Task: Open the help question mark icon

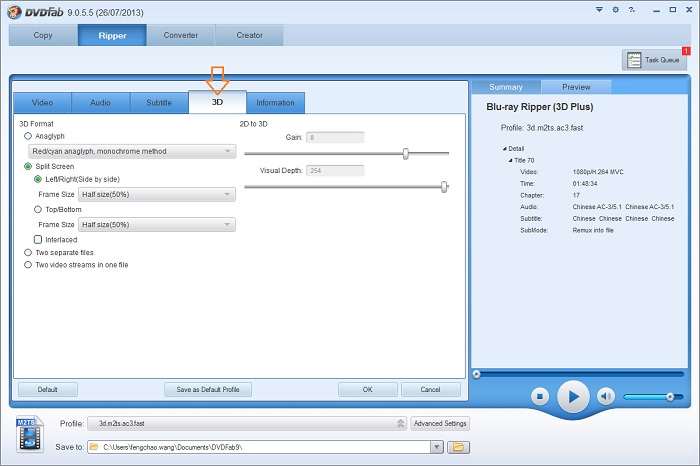Action: tap(632, 9)
